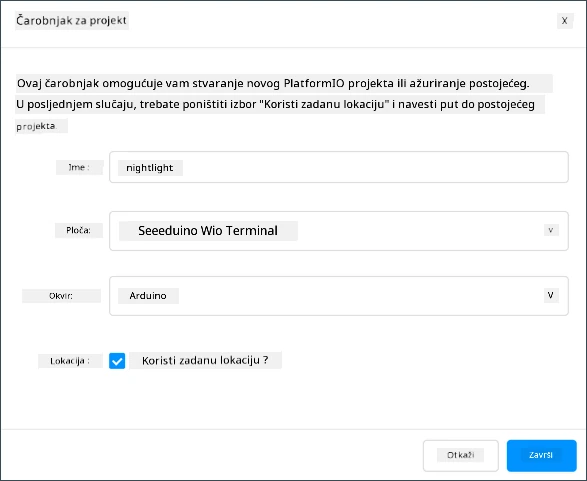Click the "Ime :" field label
This screenshot has width=587, height=481.
(79, 167)
